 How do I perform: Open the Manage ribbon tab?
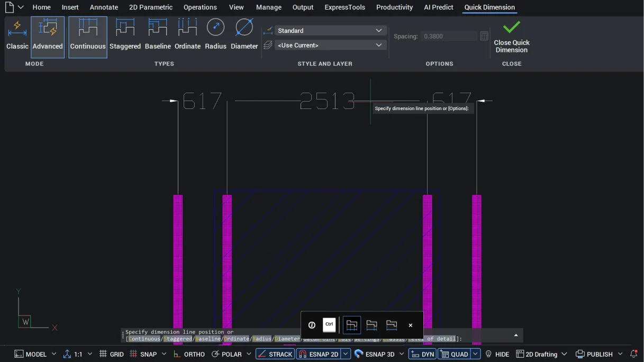point(269,7)
